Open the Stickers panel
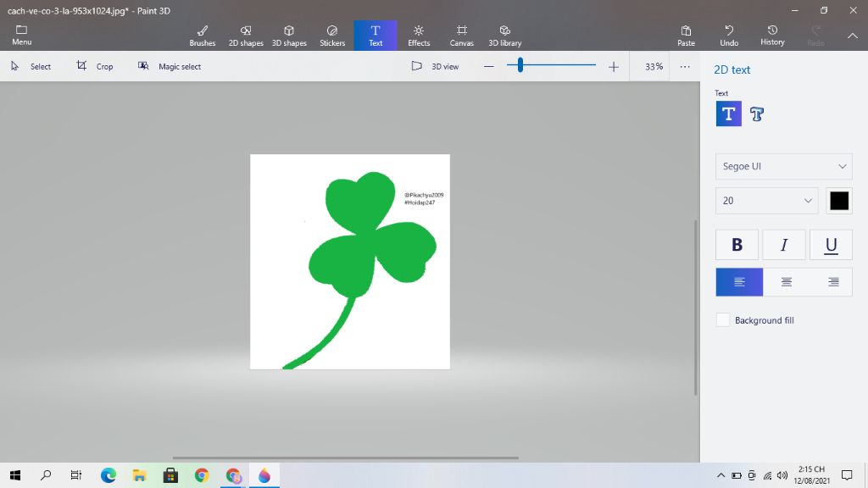Viewport: 868px width, 488px height. tap(332, 35)
